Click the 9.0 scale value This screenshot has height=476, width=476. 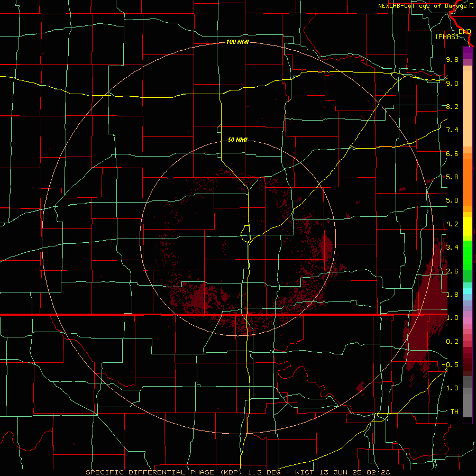(452, 83)
